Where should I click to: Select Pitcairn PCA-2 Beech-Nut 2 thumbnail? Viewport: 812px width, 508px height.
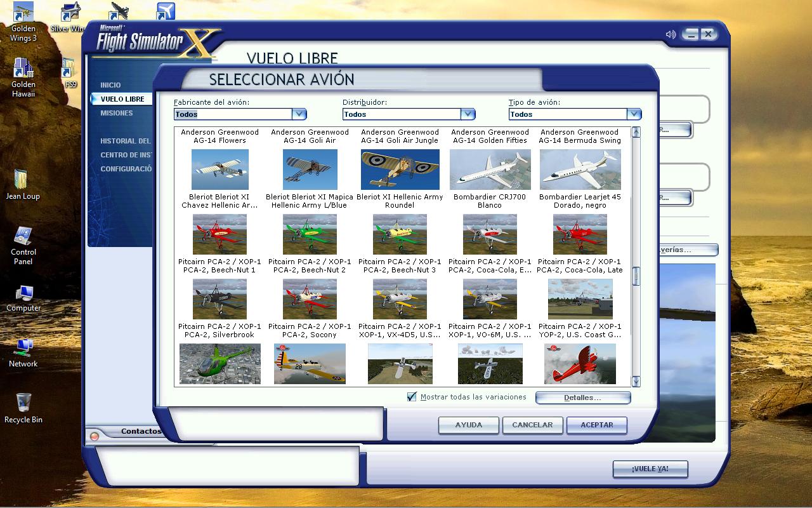310,234
